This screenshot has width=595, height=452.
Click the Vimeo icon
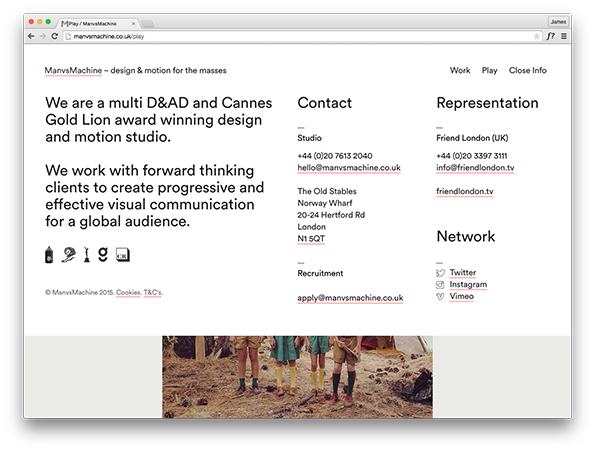(x=440, y=296)
